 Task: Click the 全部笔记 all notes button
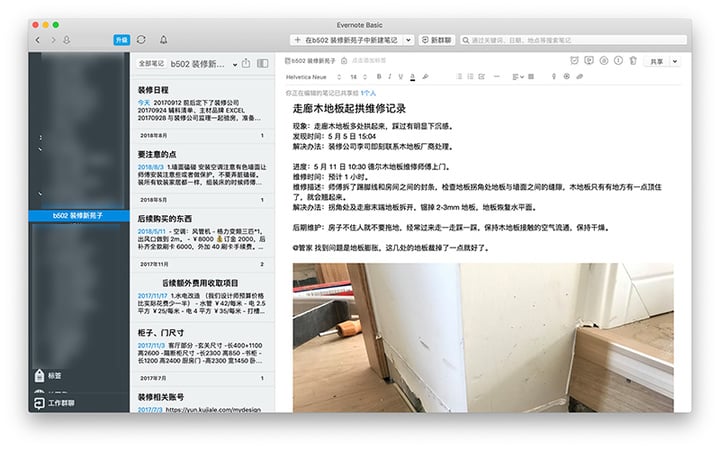pyautogui.click(x=151, y=63)
